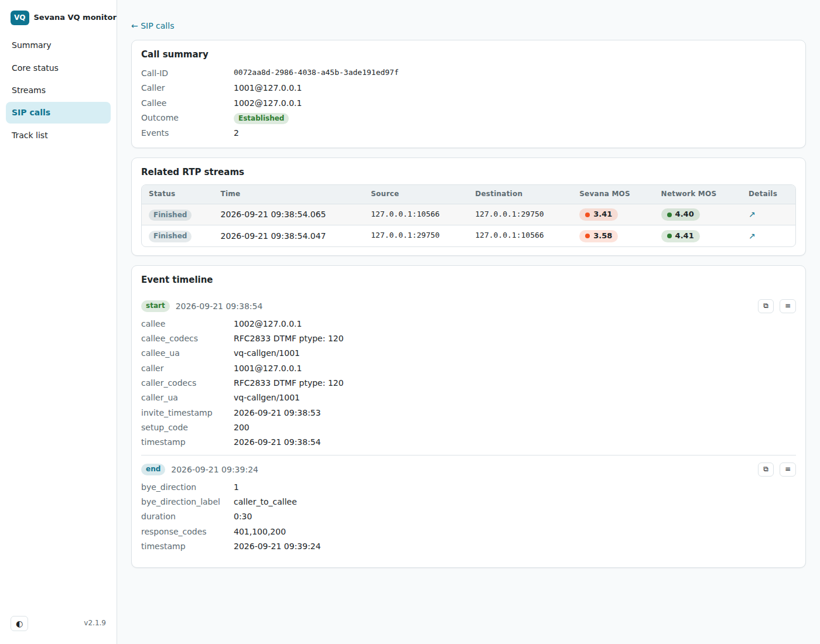820x644 pixels.
Task: Click time 2026-09-21 09:38:54.047
Action: [273, 236]
